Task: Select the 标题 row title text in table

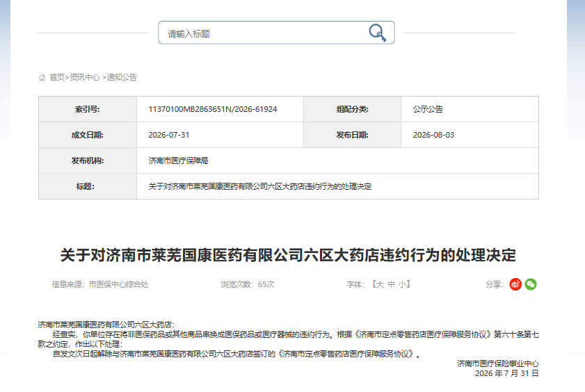Action: click(259, 186)
